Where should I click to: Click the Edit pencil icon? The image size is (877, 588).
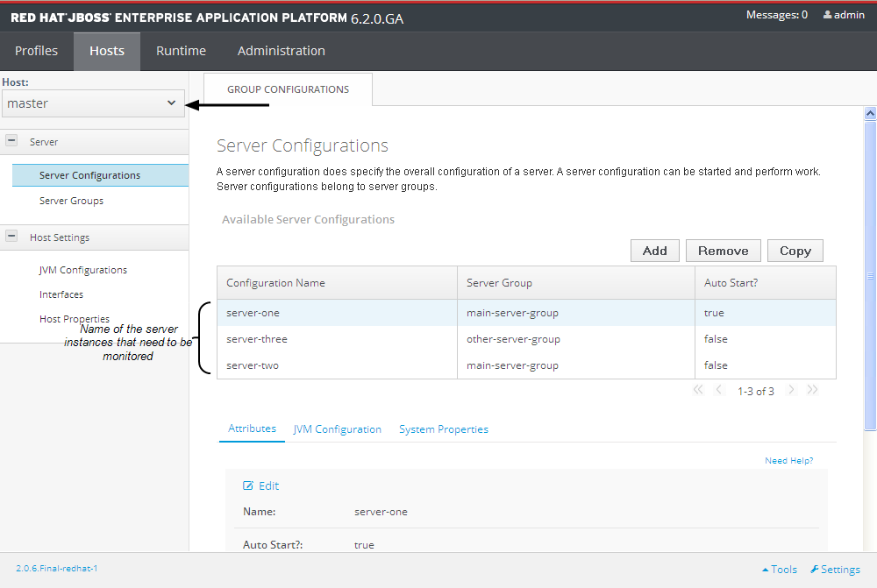tap(248, 485)
